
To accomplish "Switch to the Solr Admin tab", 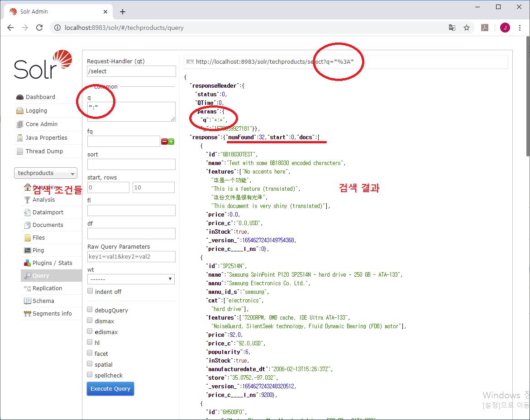I will tap(58, 11).
